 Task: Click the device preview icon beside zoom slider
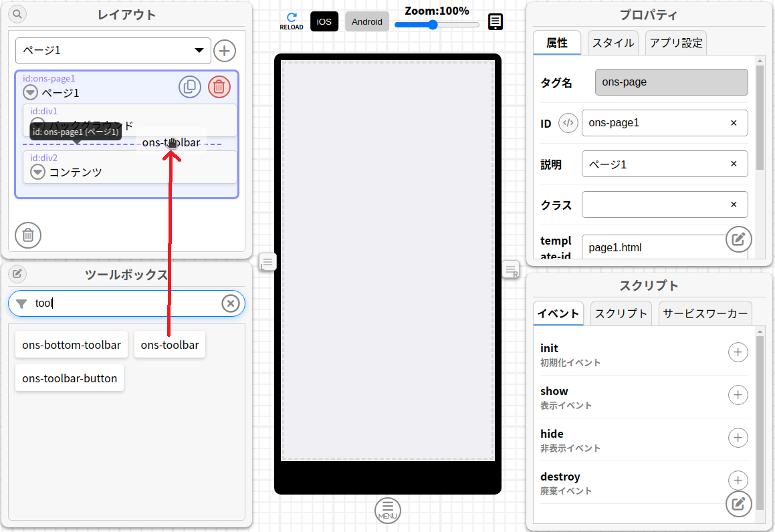pos(495,22)
